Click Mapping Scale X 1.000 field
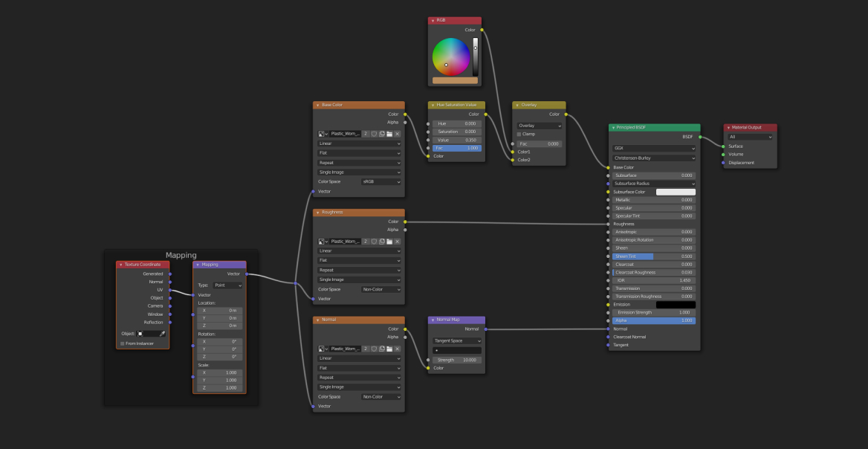This screenshot has height=449, width=868. click(x=220, y=372)
